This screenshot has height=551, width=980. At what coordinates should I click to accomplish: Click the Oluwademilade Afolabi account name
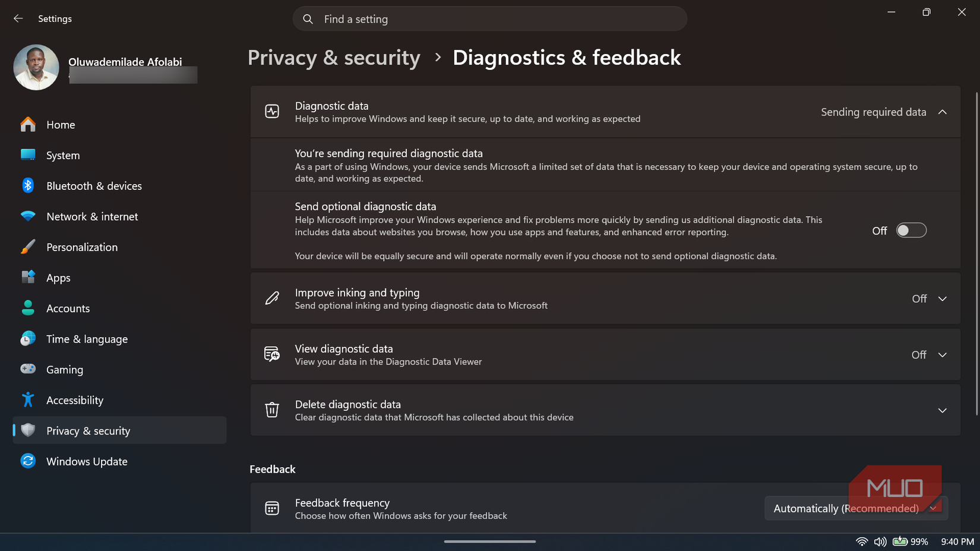[x=125, y=62]
